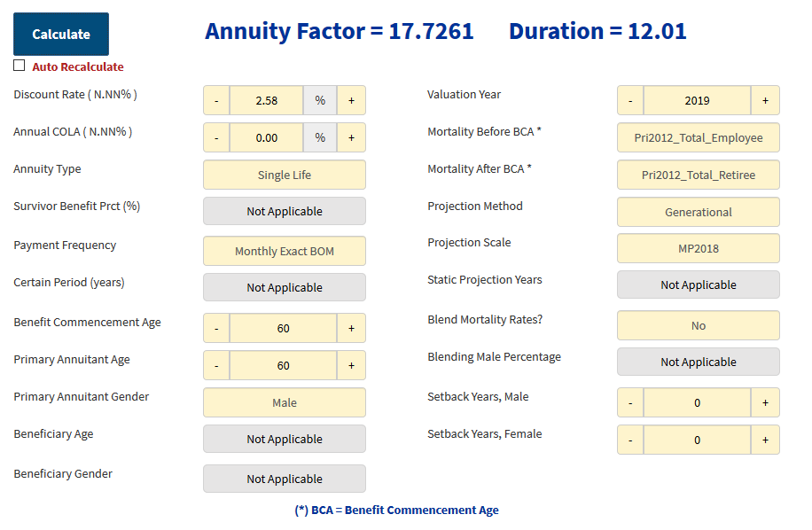Image resolution: width=812 pixels, height=530 pixels.
Task: Enable the Auto Recalculate checkbox
Action: coord(20,66)
